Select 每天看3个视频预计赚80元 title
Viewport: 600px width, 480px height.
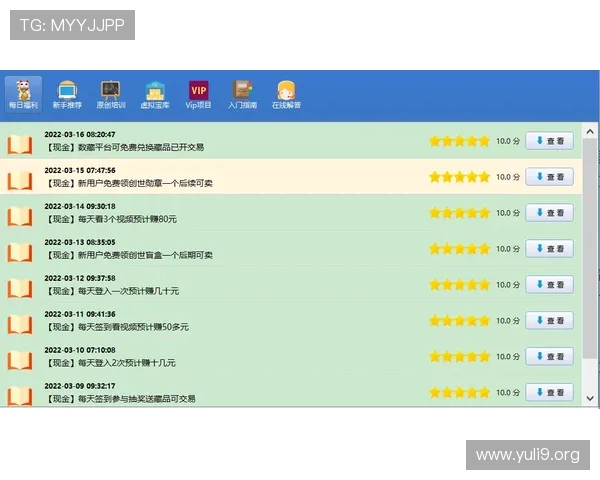[x=127, y=219]
